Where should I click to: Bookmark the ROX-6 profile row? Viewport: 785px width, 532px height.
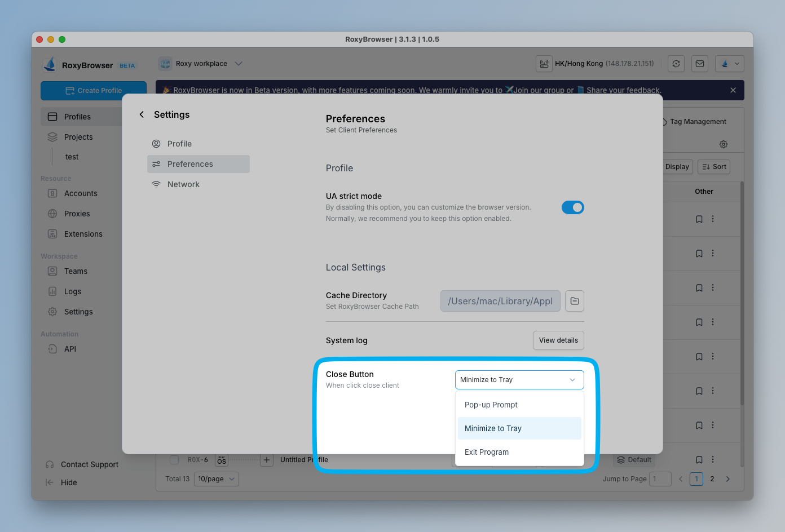point(699,460)
